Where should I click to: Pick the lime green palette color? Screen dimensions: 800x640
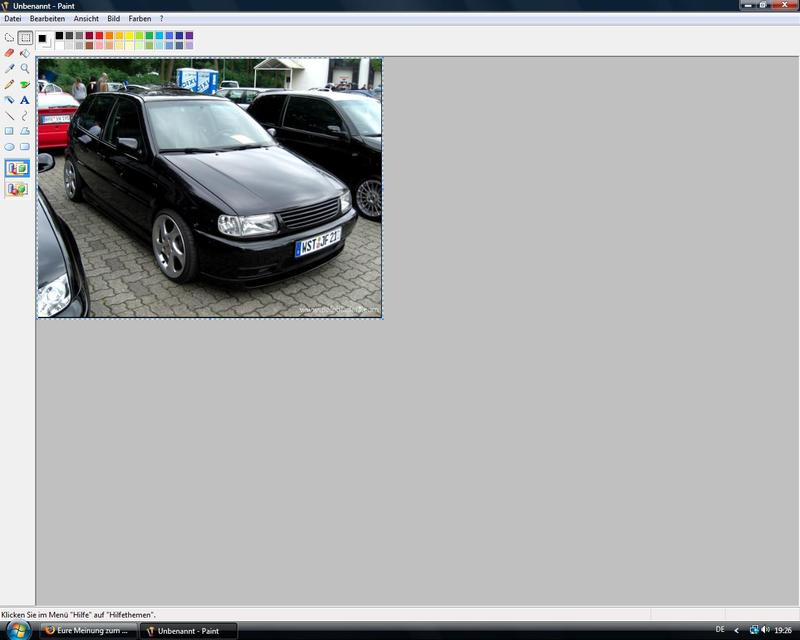click(x=139, y=35)
